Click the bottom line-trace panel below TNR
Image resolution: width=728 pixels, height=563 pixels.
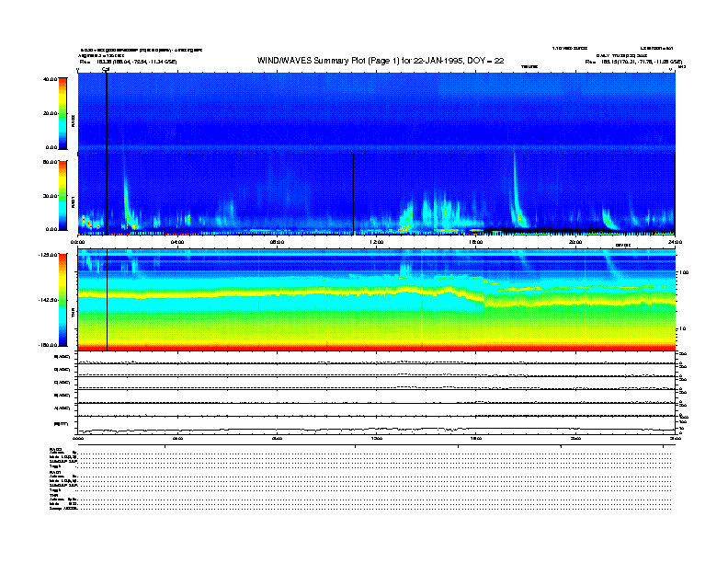tap(376, 425)
